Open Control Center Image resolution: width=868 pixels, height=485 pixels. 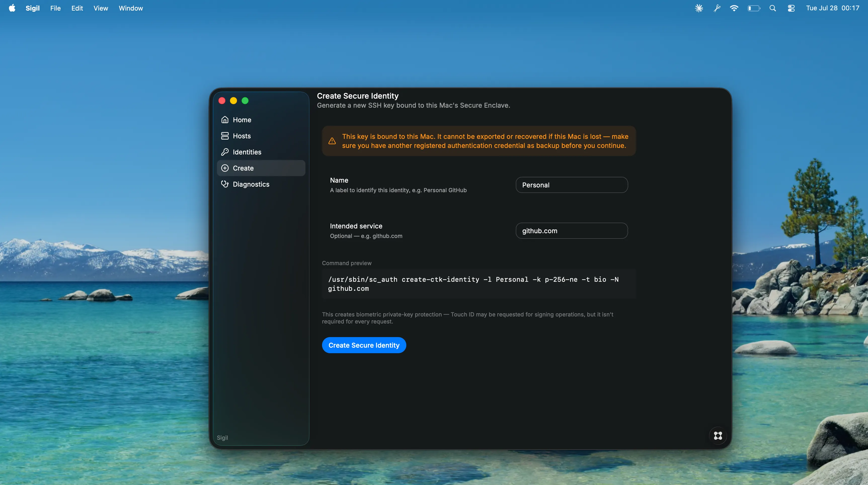pos(791,8)
